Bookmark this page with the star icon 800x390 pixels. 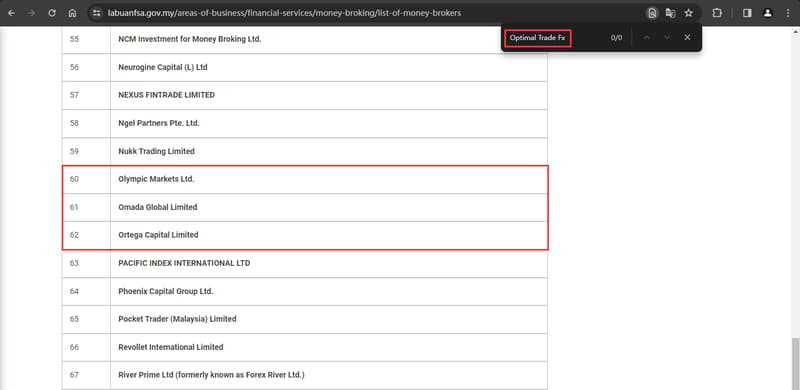click(689, 13)
